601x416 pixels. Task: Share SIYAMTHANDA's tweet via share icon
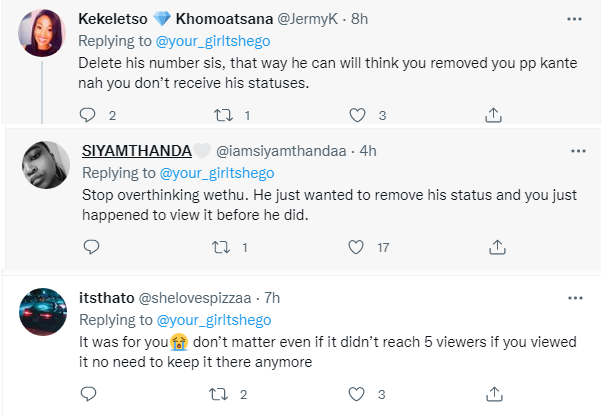[497, 247]
